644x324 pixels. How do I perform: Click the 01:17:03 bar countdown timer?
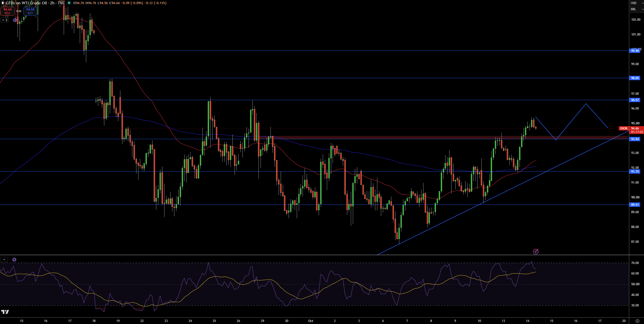[637, 132]
